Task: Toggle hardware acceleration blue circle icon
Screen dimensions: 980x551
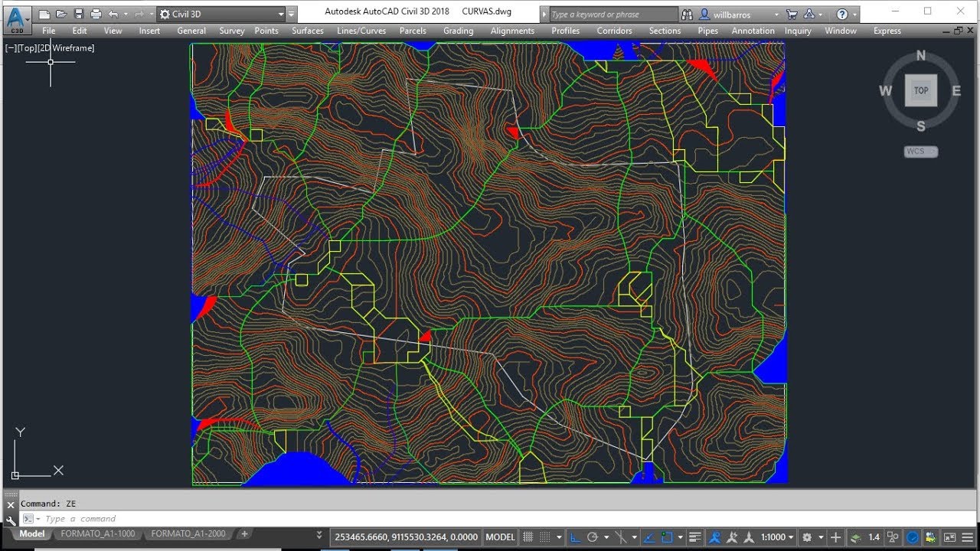Action: point(913,537)
